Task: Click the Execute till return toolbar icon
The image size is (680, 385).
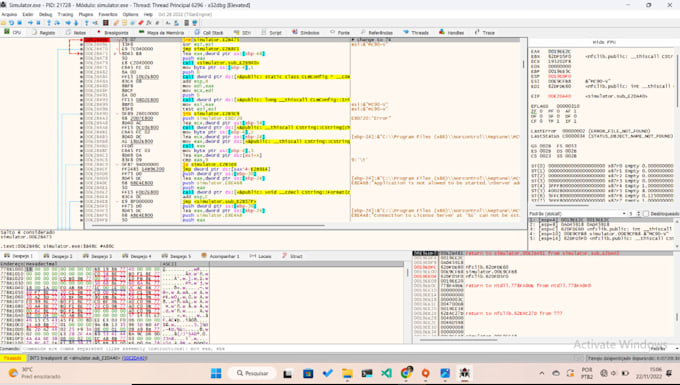Action: (x=87, y=23)
